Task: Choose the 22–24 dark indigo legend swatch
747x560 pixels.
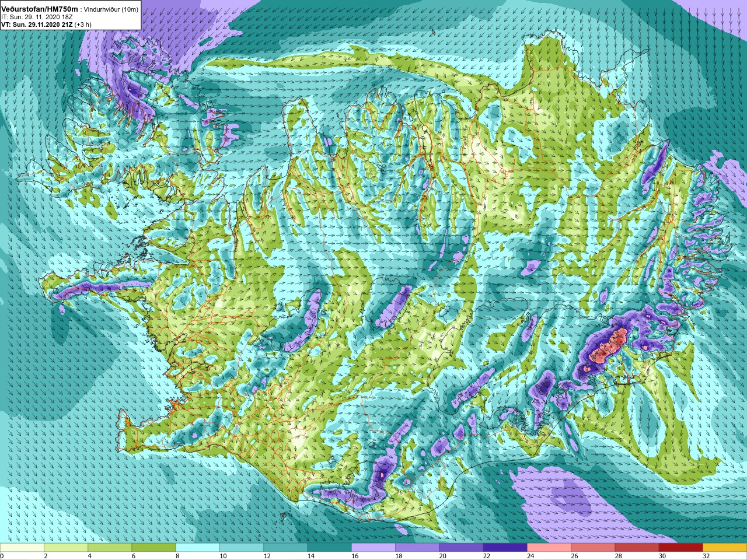Action: (x=505, y=548)
